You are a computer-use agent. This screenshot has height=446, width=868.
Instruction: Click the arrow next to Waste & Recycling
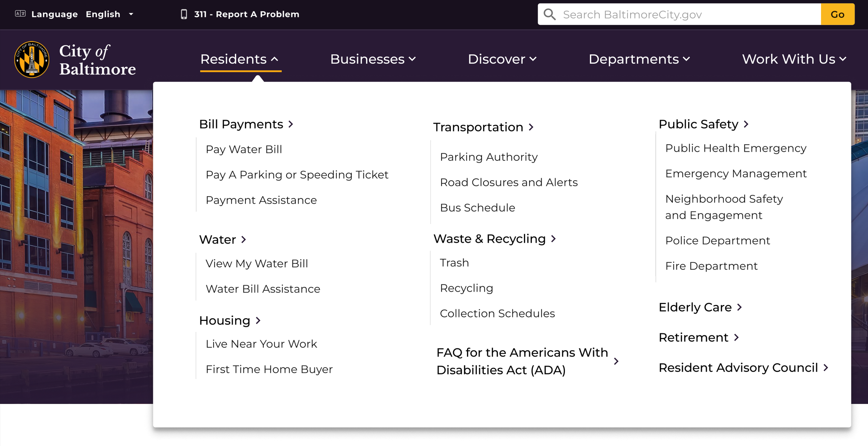[553, 239]
